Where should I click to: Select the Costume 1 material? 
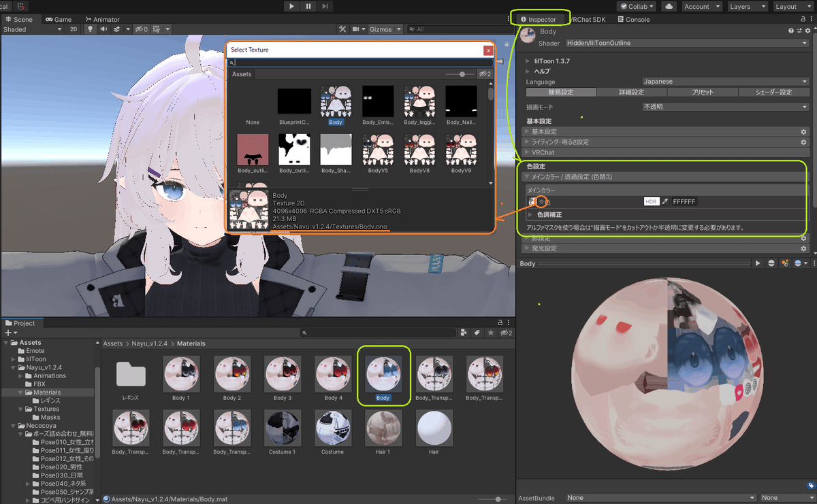(282, 433)
